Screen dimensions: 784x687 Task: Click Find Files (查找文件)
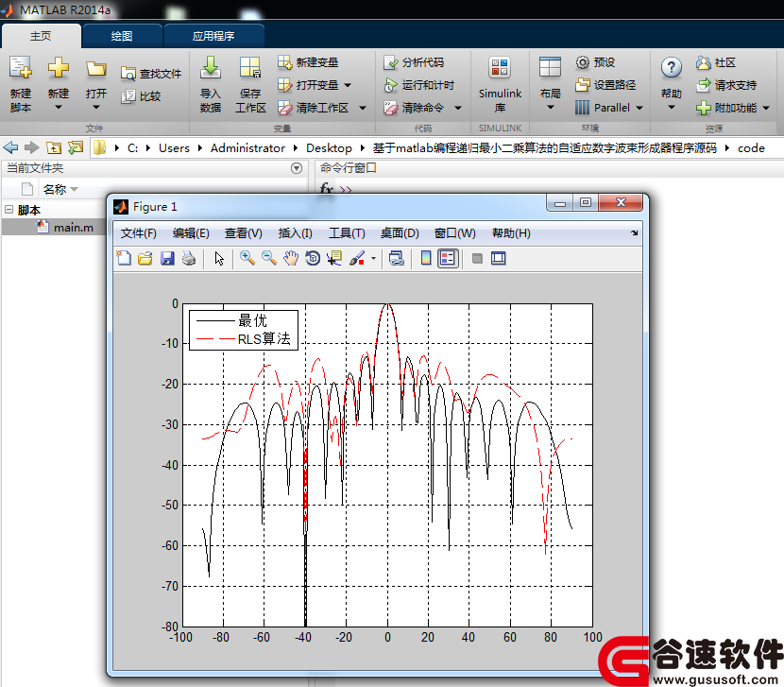[151, 74]
